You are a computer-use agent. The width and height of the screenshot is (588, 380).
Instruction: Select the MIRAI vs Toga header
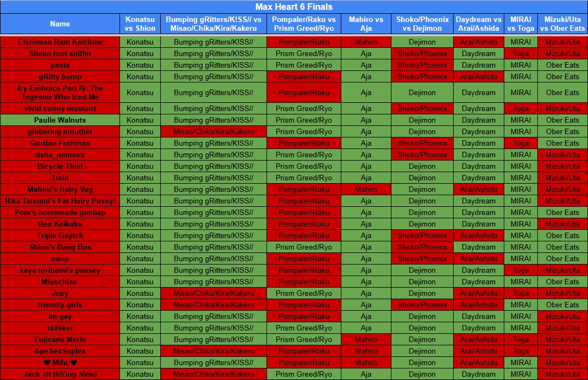[x=520, y=24]
